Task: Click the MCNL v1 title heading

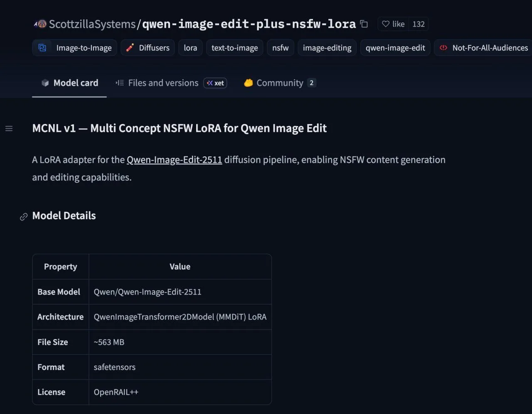Action: pyautogui.click(x=180, y=128)
